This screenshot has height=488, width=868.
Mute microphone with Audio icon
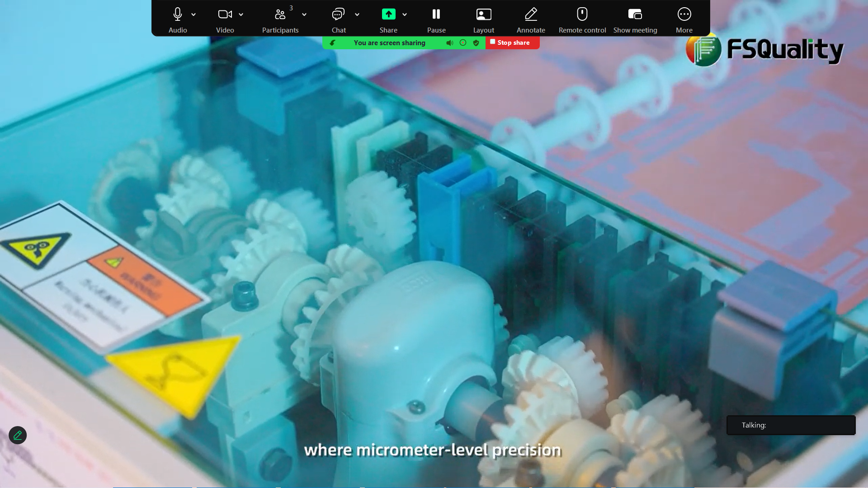(178, 15)
